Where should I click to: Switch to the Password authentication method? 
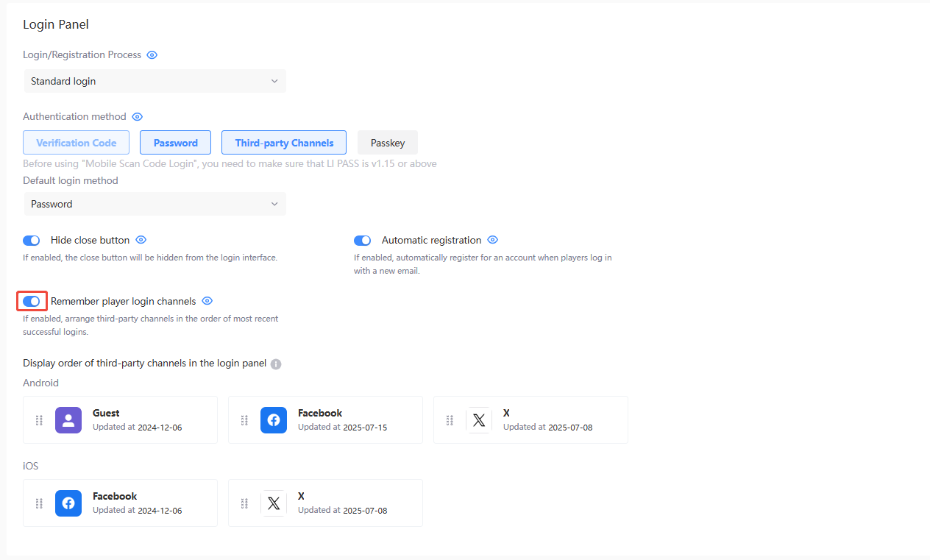click(x=175, y=142)
